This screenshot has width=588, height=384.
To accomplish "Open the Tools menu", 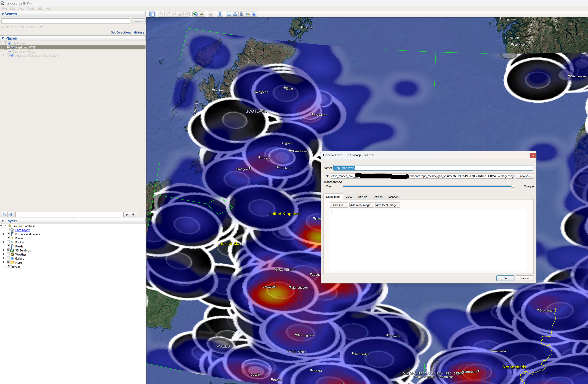I will (x=31, y=9).
